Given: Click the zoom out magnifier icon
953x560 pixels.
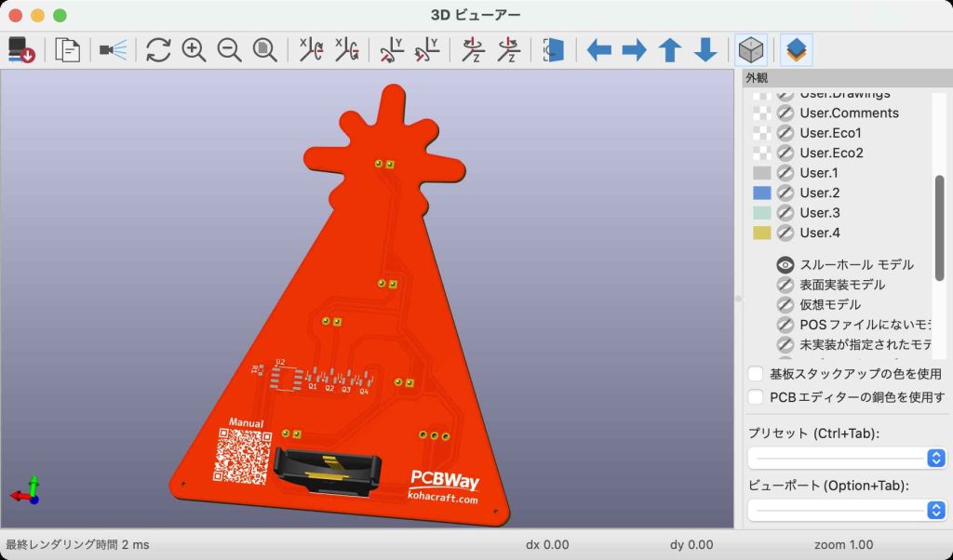Looking at the screenshot, I should pos(229,49).
